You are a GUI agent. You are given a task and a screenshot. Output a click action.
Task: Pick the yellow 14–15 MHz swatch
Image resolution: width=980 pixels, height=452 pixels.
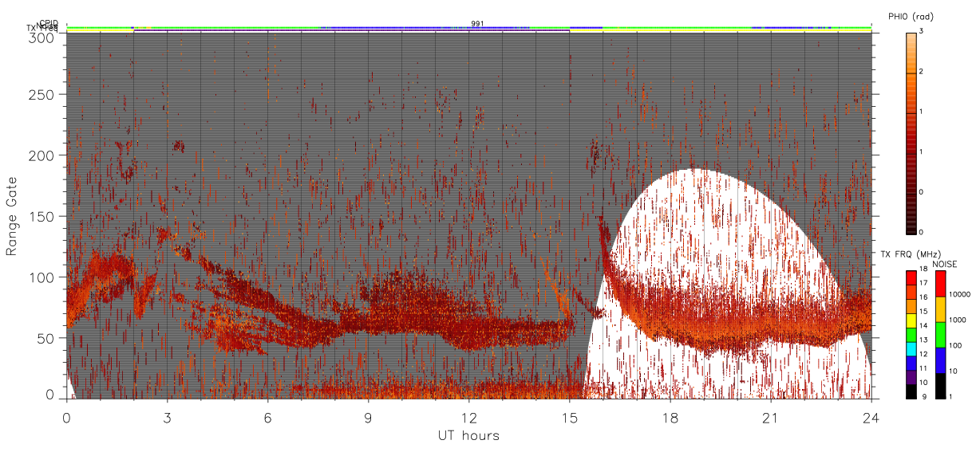click(911, 320)
